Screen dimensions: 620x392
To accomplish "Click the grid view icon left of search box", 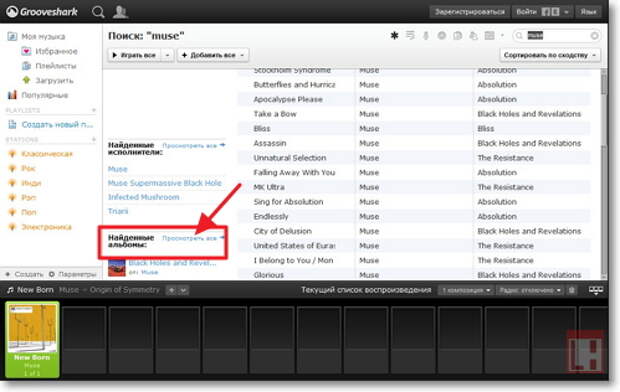I will [490, 36].
